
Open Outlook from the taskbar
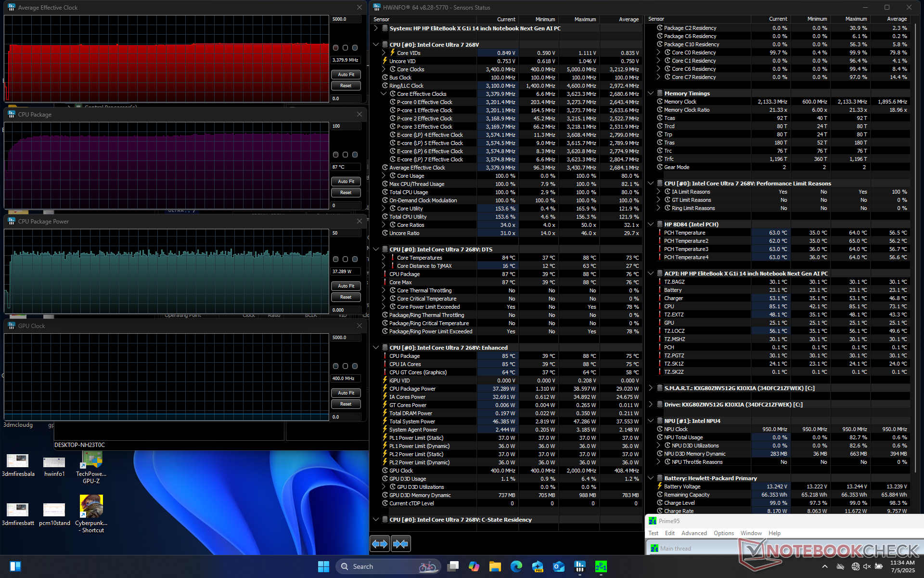[x=558, y=566]
